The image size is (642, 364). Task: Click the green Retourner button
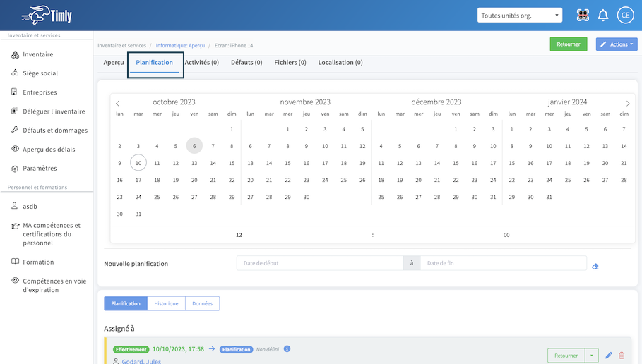[x=569, y=44]
